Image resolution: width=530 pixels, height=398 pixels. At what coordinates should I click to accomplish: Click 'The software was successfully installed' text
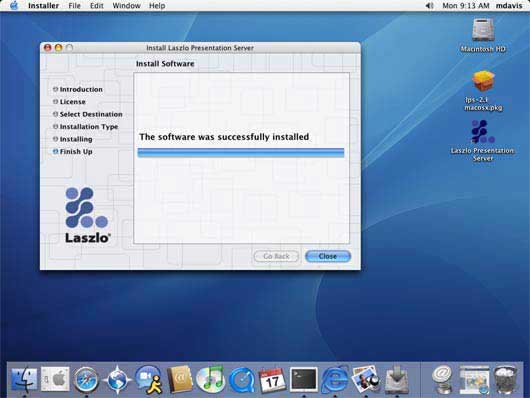coord(224,137)
